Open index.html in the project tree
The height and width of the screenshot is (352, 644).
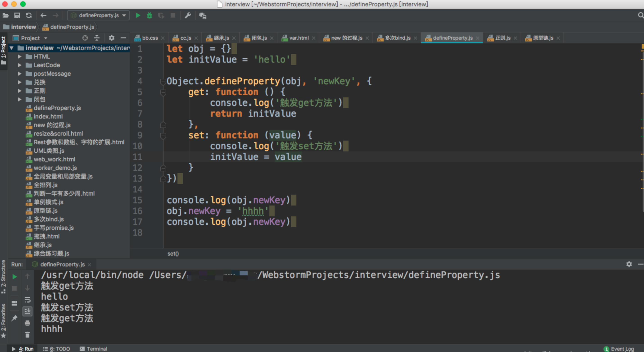[x=48, y=117]
